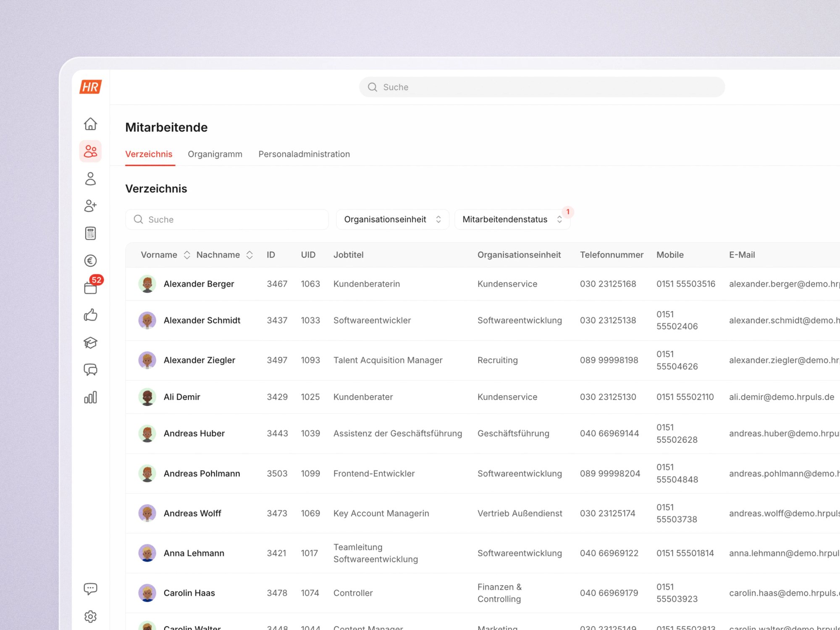The height and width of the screenshot is (630, 840).
Task: Click email ali.demir@demo.hrpuls.de
Action: [x=782, y=397]
